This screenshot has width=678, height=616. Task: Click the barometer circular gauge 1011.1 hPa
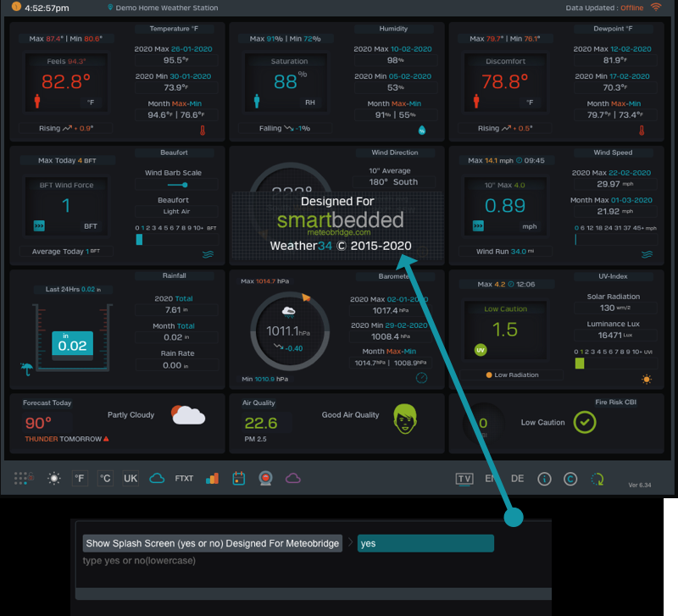tap(290, 331)
